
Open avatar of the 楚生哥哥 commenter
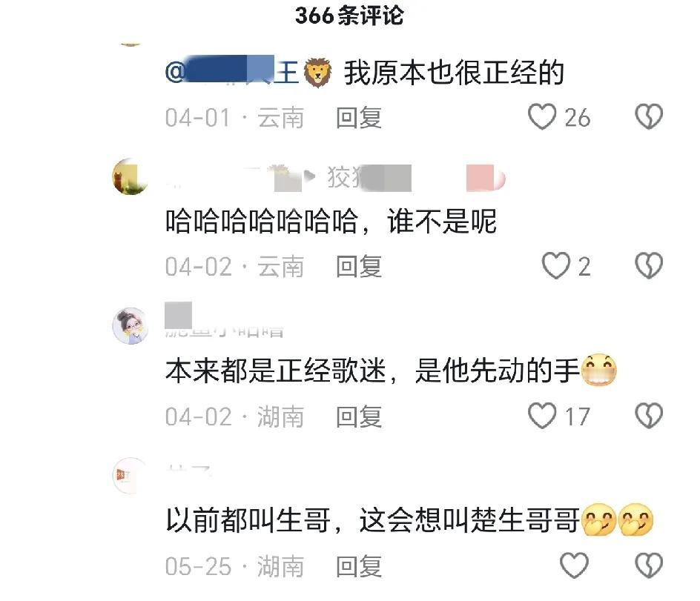coord(130,476)
